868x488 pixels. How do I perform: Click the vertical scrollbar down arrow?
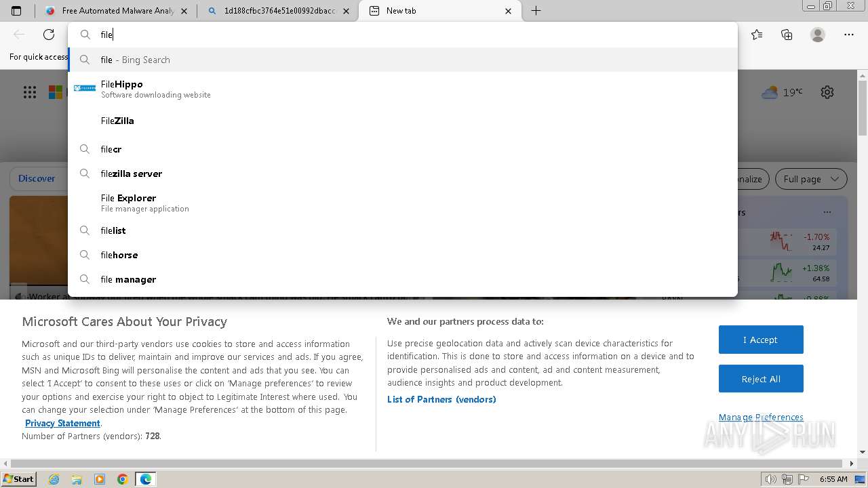click(863, 452)
